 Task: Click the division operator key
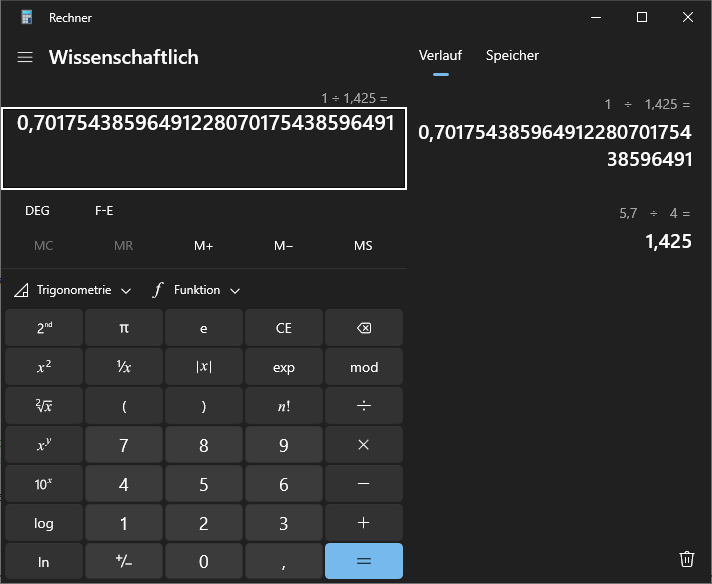coord(364,406)
